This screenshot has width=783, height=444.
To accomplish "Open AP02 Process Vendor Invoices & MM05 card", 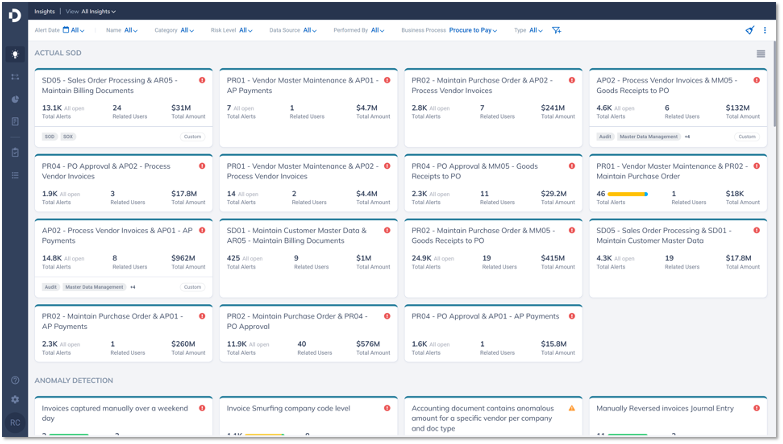I will pyautogui.click(x=678, y=108).
